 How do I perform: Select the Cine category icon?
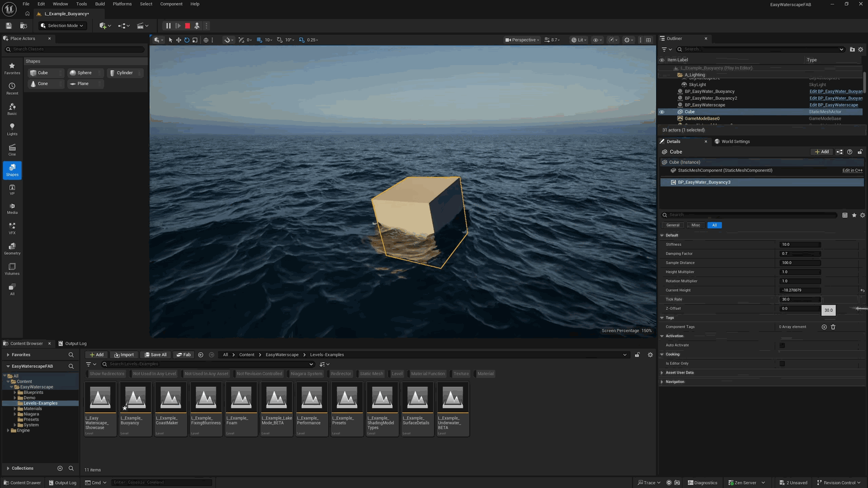tap(12, 150)
